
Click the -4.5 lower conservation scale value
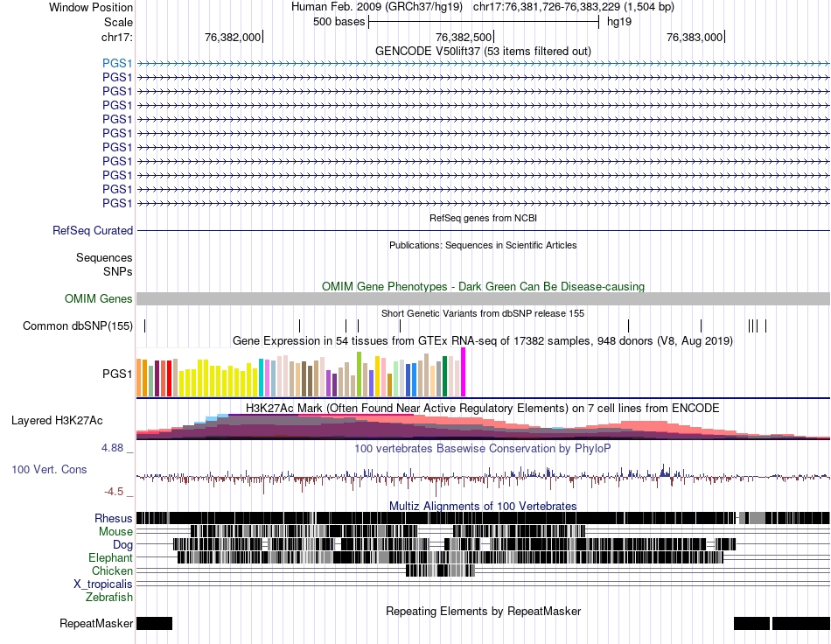114,492
